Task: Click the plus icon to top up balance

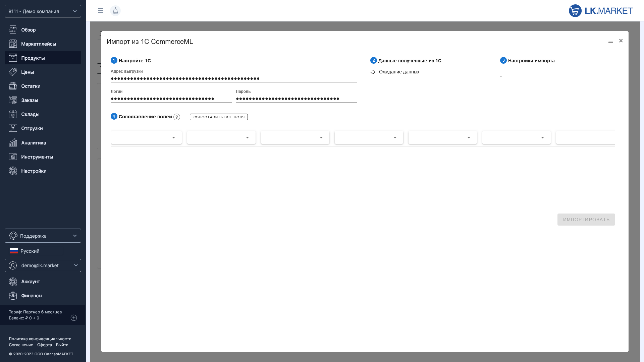Action: 74,318
